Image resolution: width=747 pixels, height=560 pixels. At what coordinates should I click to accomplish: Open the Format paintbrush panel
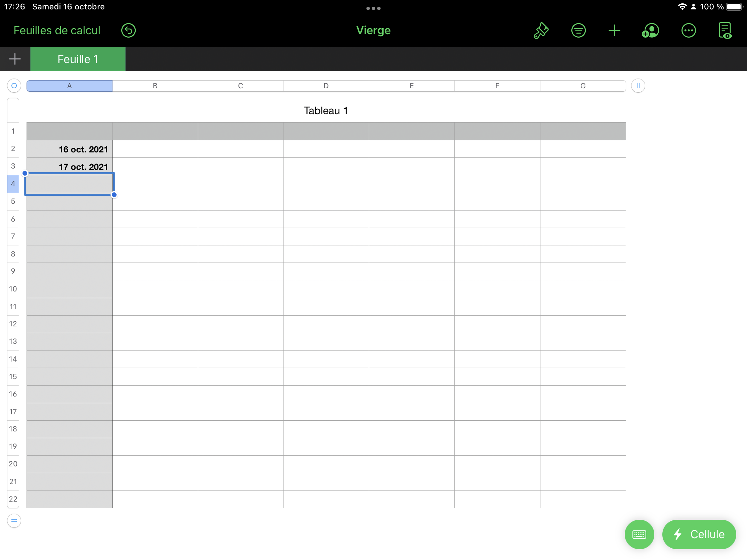tap(541, 30)
